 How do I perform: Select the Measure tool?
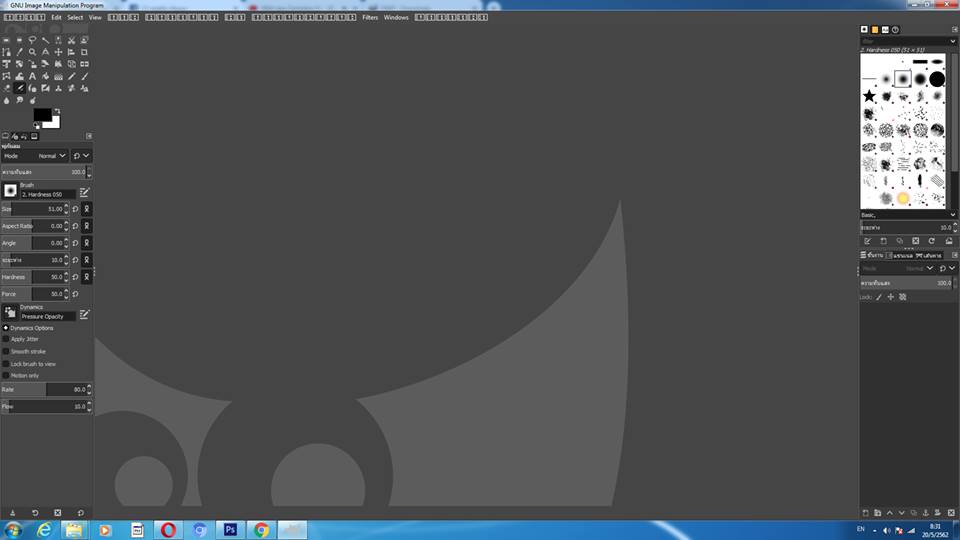coord(45,52)
